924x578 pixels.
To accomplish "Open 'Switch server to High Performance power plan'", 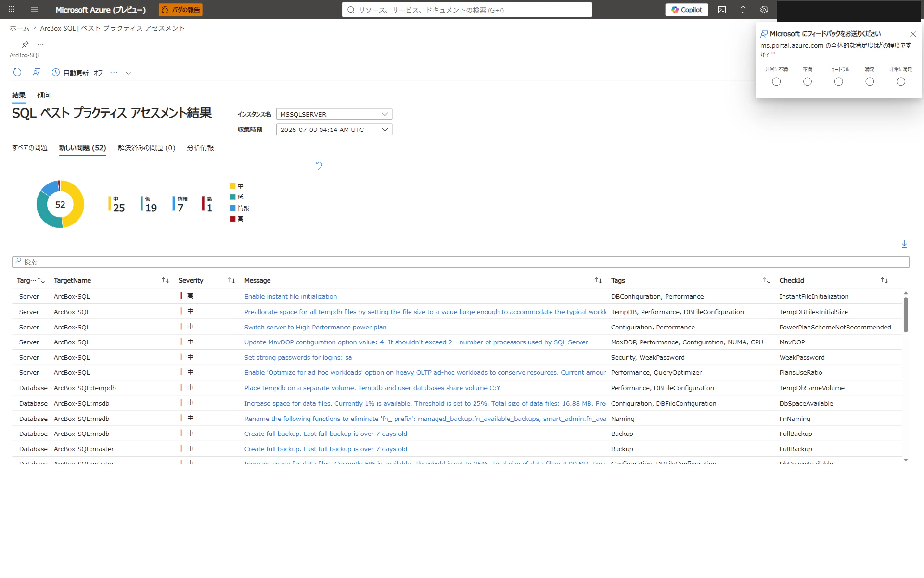I will coord(315,327).
